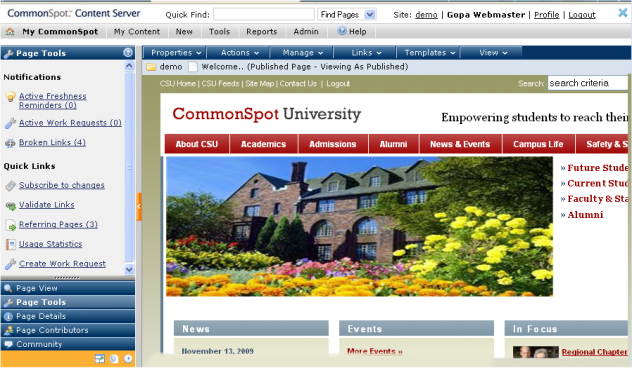Open the Find Pages dropdown
The height and width of the screenshot is (368, 632).
[370, 15]
